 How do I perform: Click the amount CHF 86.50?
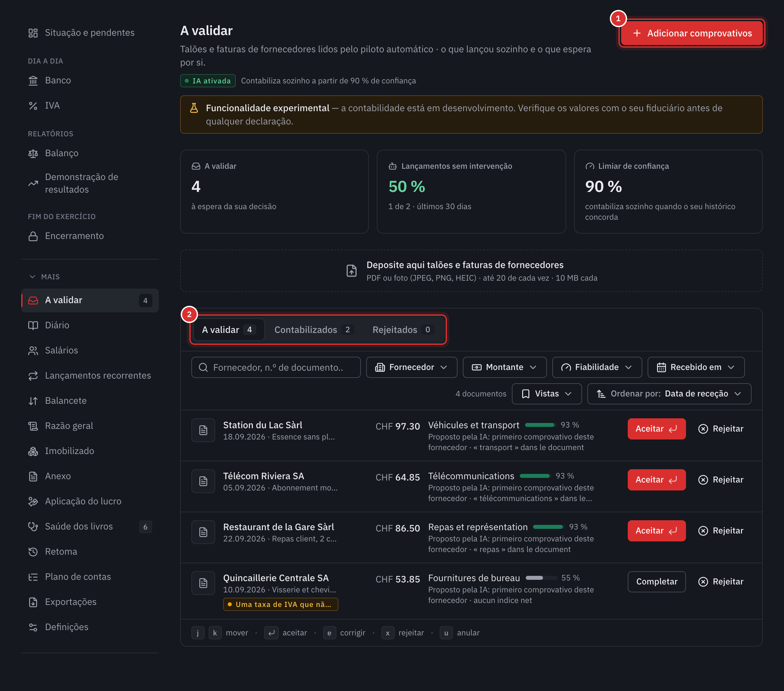397,529
